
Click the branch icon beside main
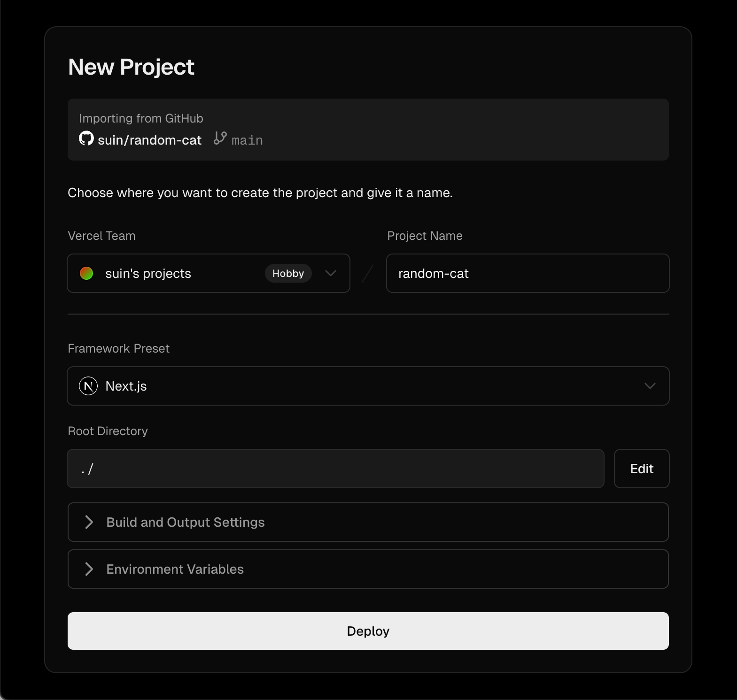point(220,139)
